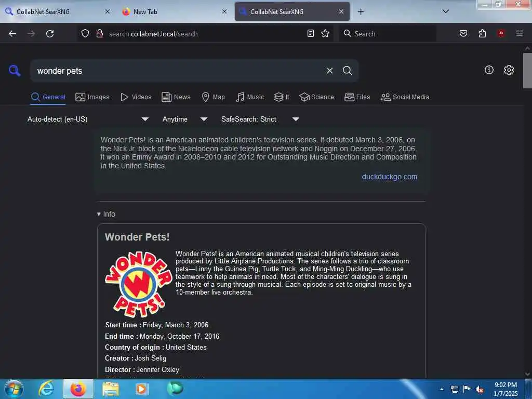532x399 pixels.
Task: Click 'Country of origin : United States' row
Action: coord(156,348)
